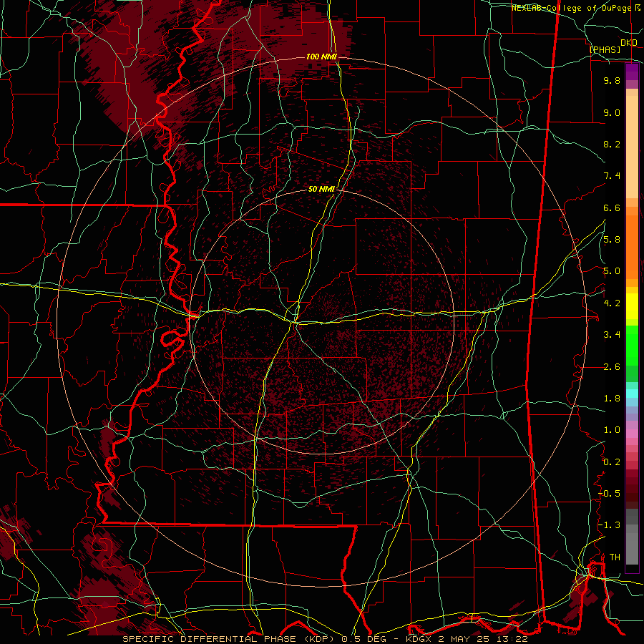
Task: Click the 1.8 legend value
Action: (612, 399)
